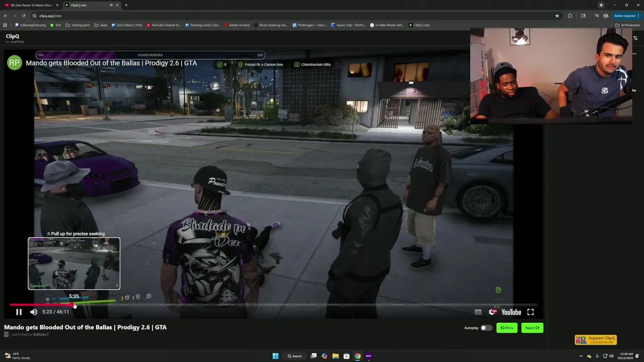
Task: Toggle subtitles on the YouTube player
Action: click(478, 312)
